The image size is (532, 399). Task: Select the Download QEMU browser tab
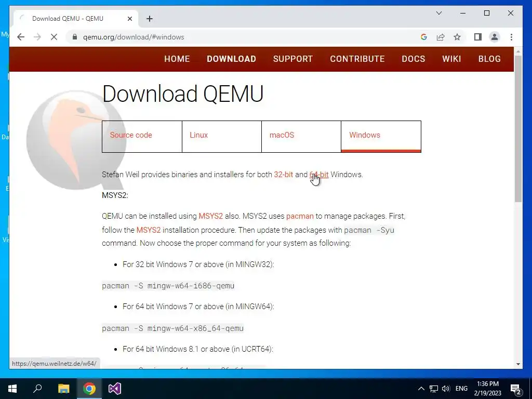point(76,19)
